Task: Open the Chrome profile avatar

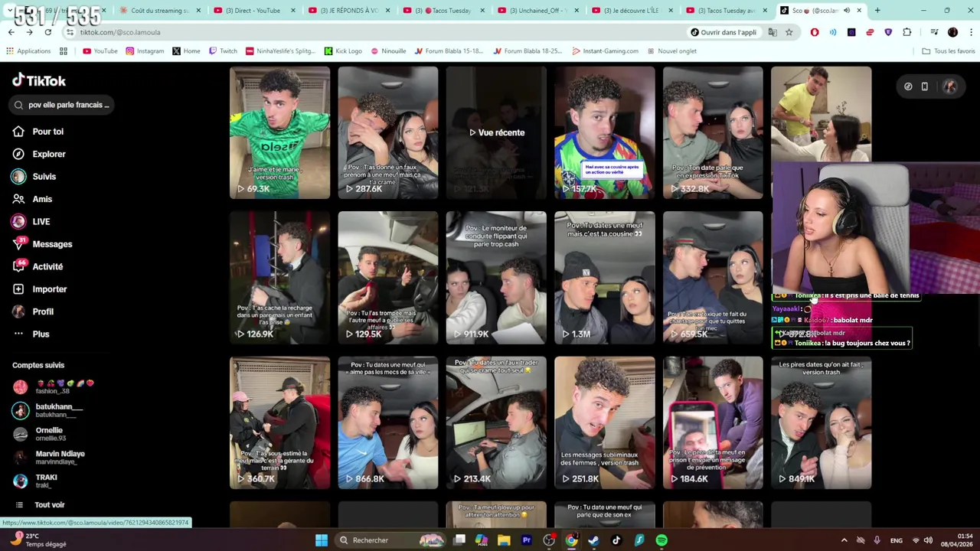Action: tap(952, 32)
